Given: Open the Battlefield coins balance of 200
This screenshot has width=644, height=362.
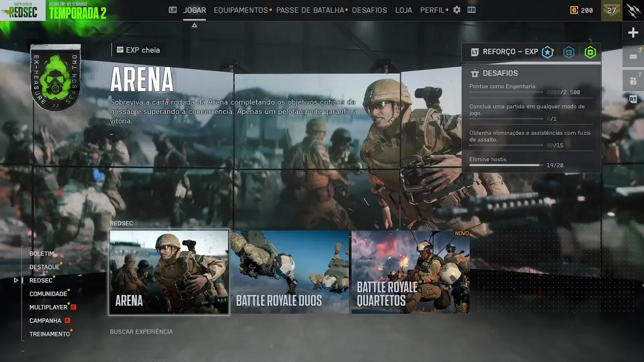Looking at the screenshot, I should 582,10.
